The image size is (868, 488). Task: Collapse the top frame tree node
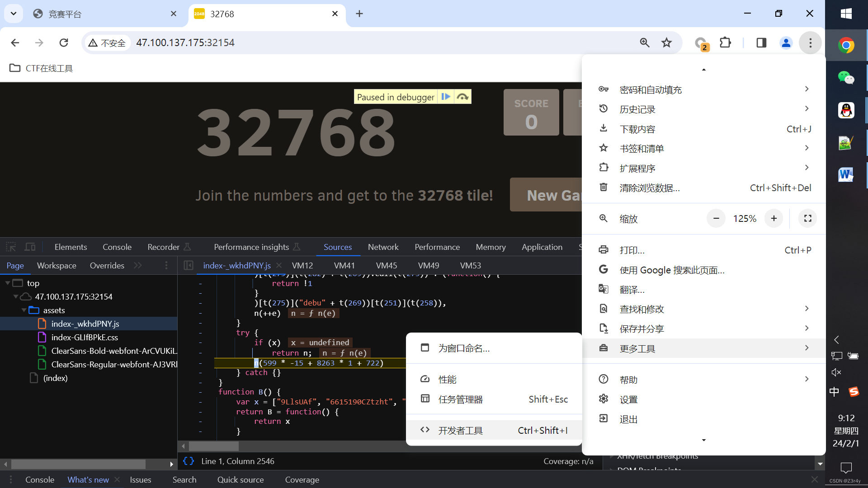[x=8, y=283]
